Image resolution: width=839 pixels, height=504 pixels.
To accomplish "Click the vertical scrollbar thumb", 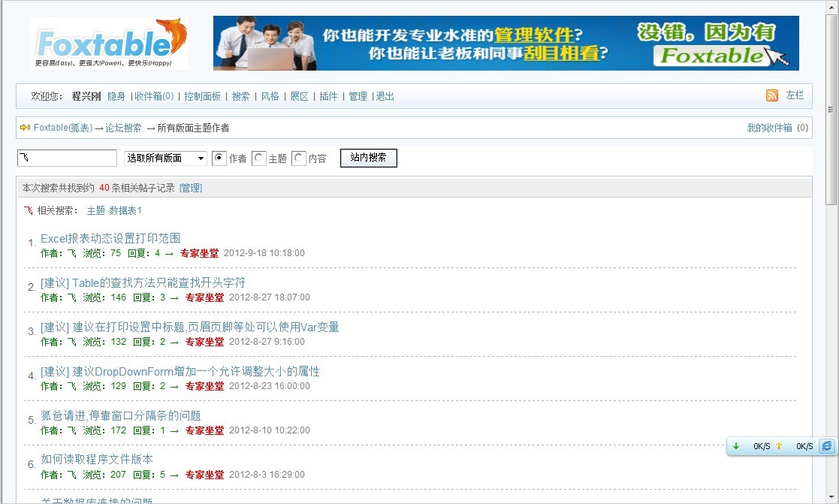I will (831, 110).
